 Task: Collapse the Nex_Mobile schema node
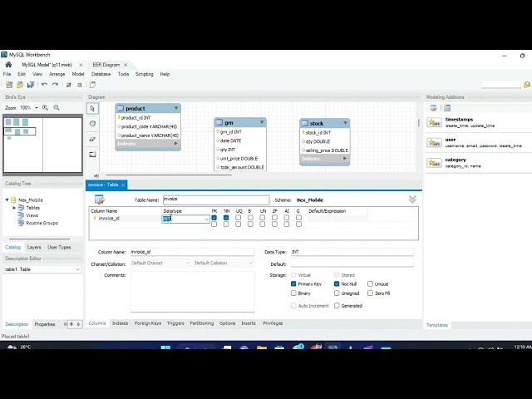coord(7,199)
